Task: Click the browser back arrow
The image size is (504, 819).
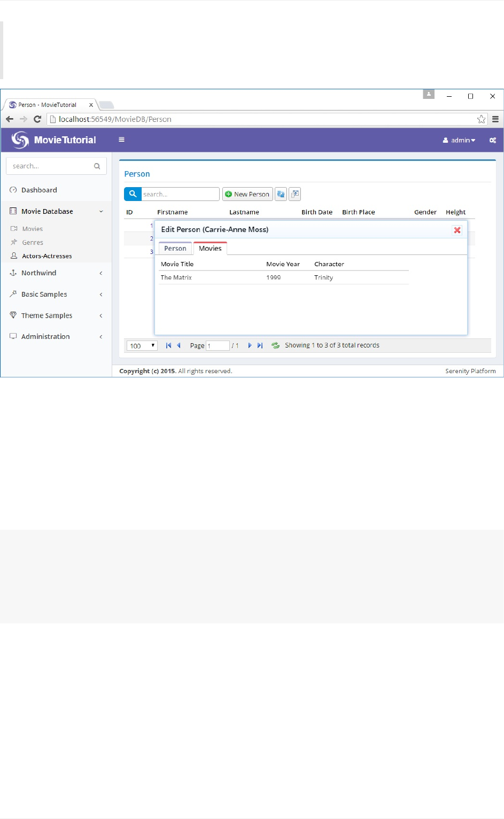Action: [x=10, y=119]
